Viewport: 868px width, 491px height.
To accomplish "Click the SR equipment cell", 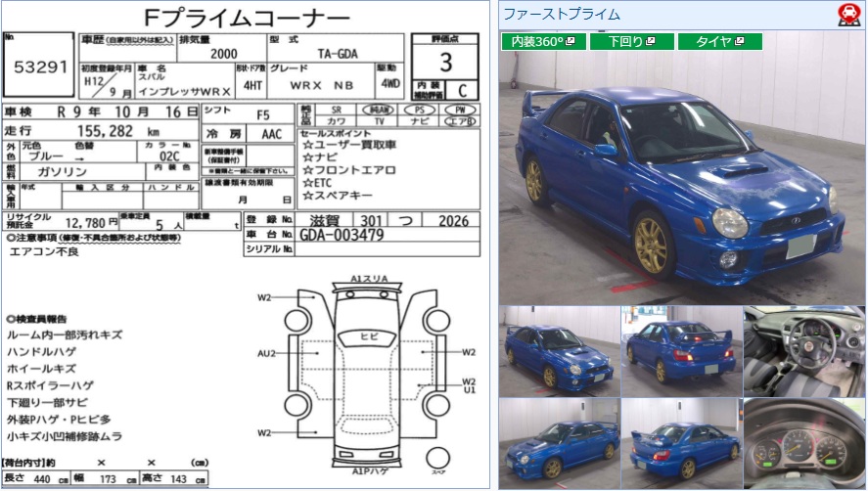I will point(336,110).
